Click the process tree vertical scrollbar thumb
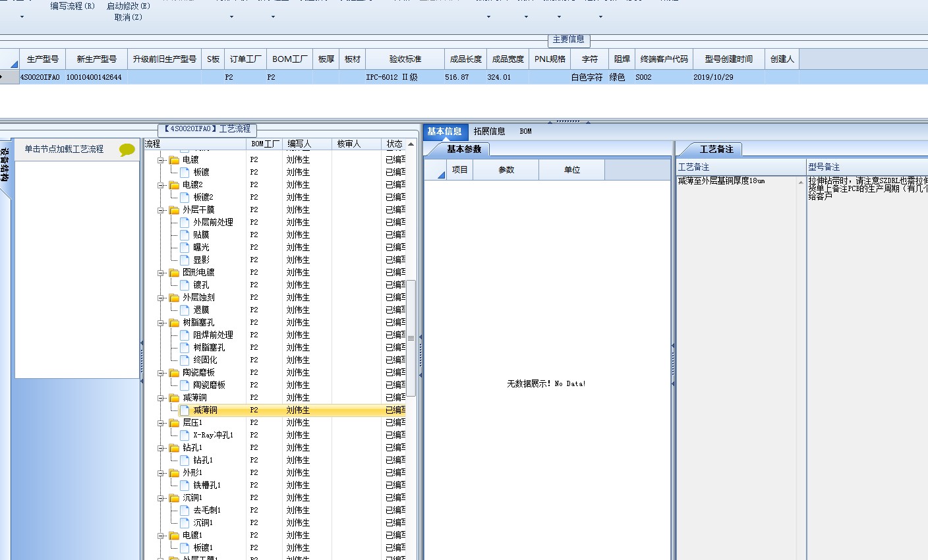Image resolution: width=928 pixels, height=560 pixels. (x=411, y=338)
